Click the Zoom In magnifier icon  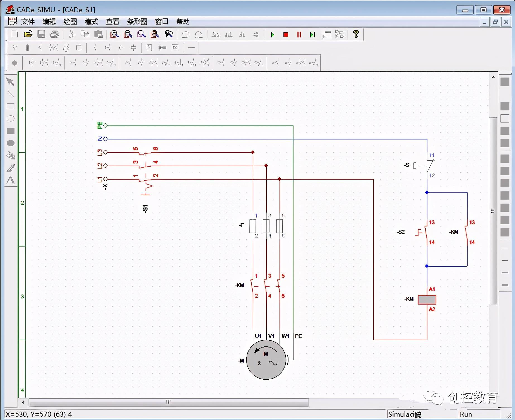pos(114,34)
